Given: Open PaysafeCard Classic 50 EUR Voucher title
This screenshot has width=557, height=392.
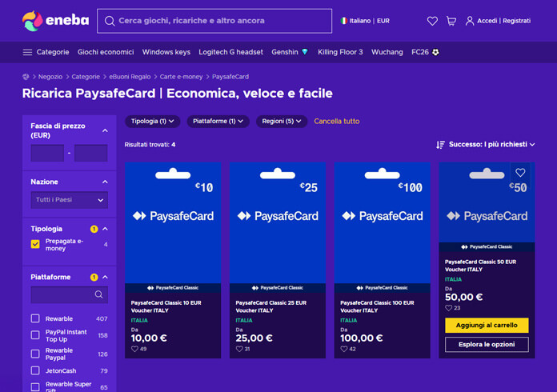Looking at the screenshot, I should (480, 266).
